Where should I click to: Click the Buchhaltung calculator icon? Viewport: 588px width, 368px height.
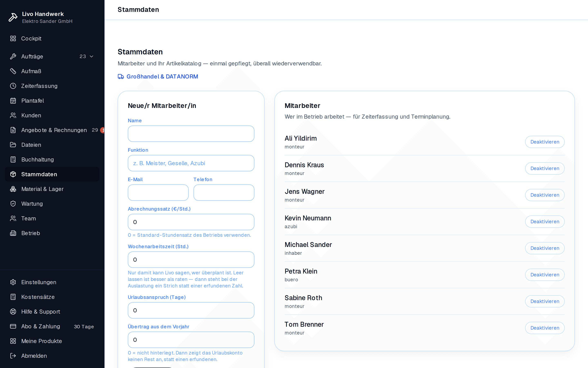(x=13, y=159)
